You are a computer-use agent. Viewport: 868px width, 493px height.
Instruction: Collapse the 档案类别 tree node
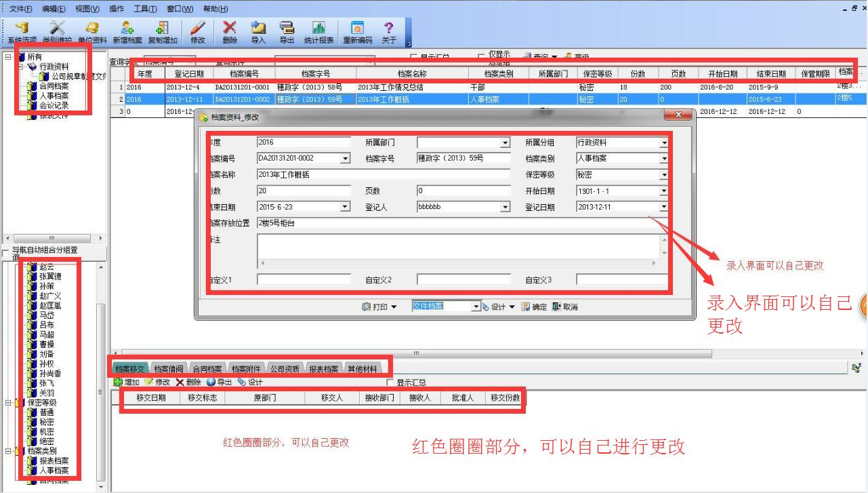click(8, 451)
